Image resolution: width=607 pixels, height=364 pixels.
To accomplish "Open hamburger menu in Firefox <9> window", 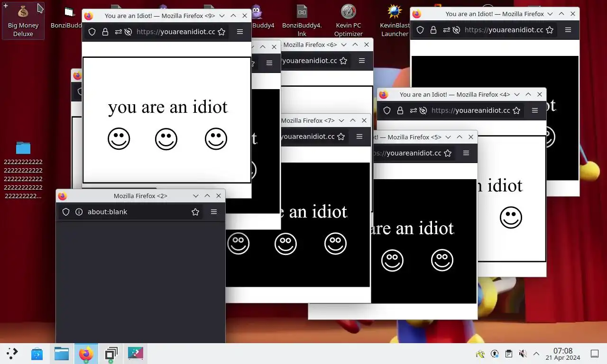I will [x=240, y=32].
